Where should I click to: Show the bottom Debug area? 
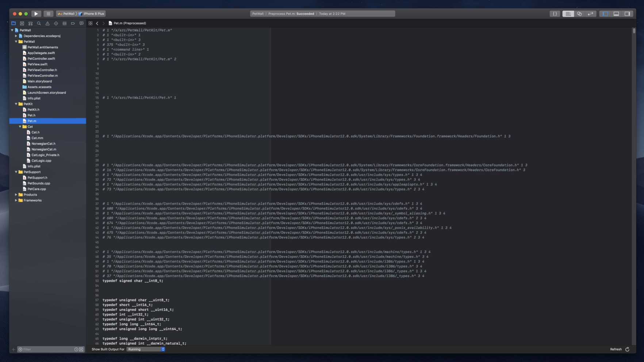point(617,14)
